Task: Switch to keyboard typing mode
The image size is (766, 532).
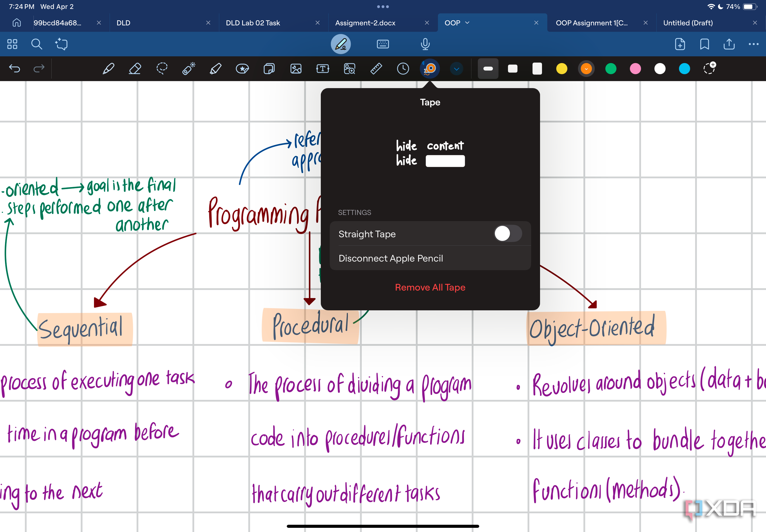Action: point(383,44)
